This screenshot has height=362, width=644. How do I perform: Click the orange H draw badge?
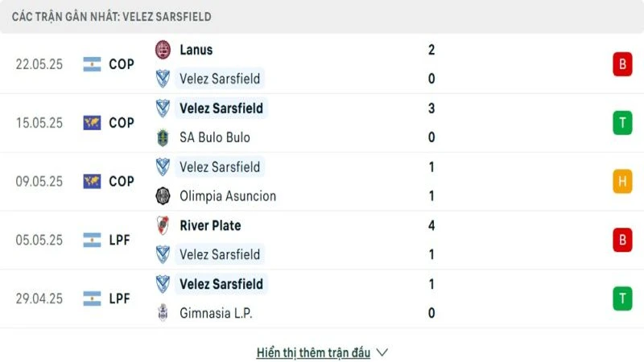(x=622, y=182)
